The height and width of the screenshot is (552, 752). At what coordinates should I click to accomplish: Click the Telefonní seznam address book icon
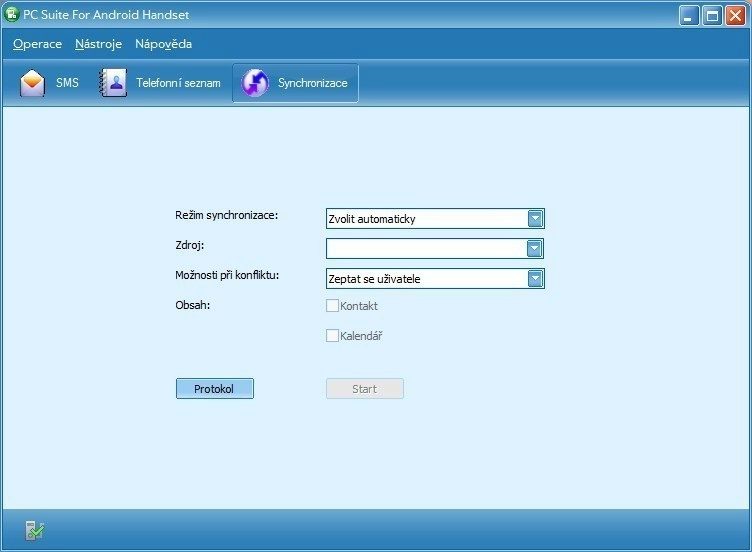(x=113, y=83)
